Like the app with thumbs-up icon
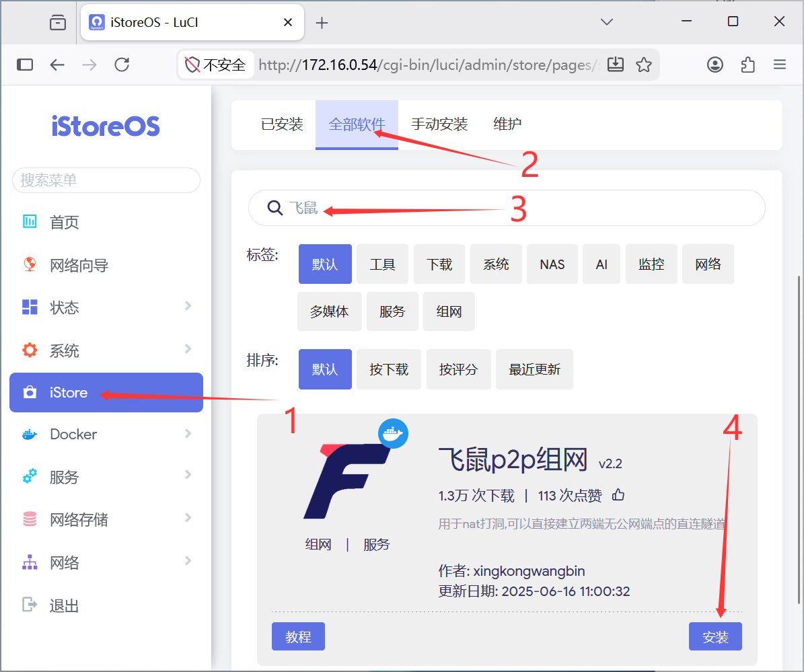 (x=618, y=494)
